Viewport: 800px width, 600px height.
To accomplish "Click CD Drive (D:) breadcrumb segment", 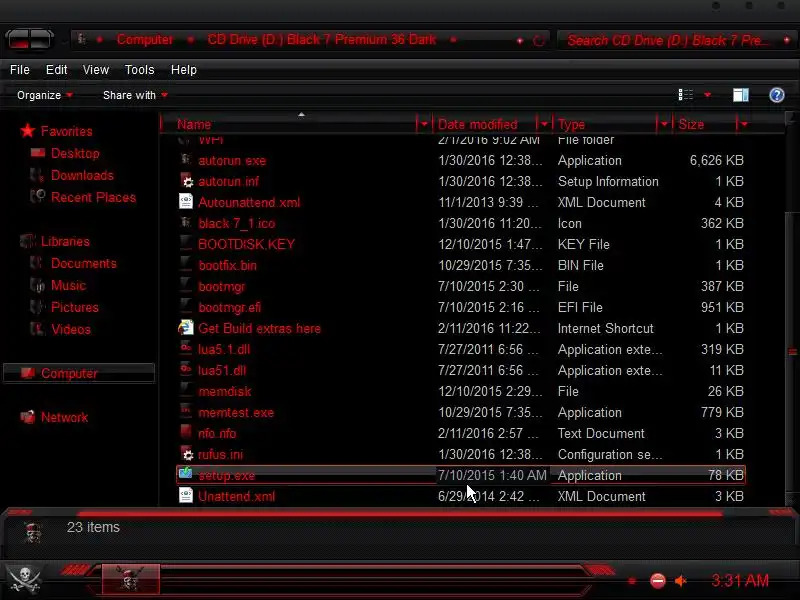I will tap(322, 39).
